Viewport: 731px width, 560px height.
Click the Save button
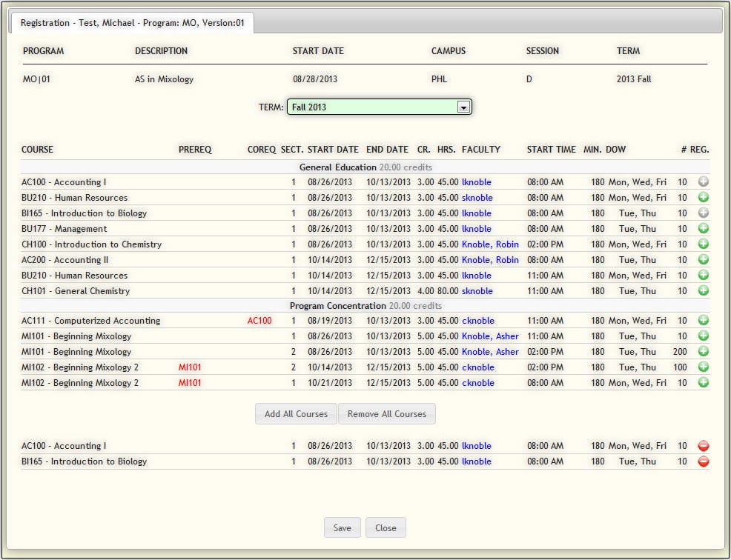coord(343,527)
